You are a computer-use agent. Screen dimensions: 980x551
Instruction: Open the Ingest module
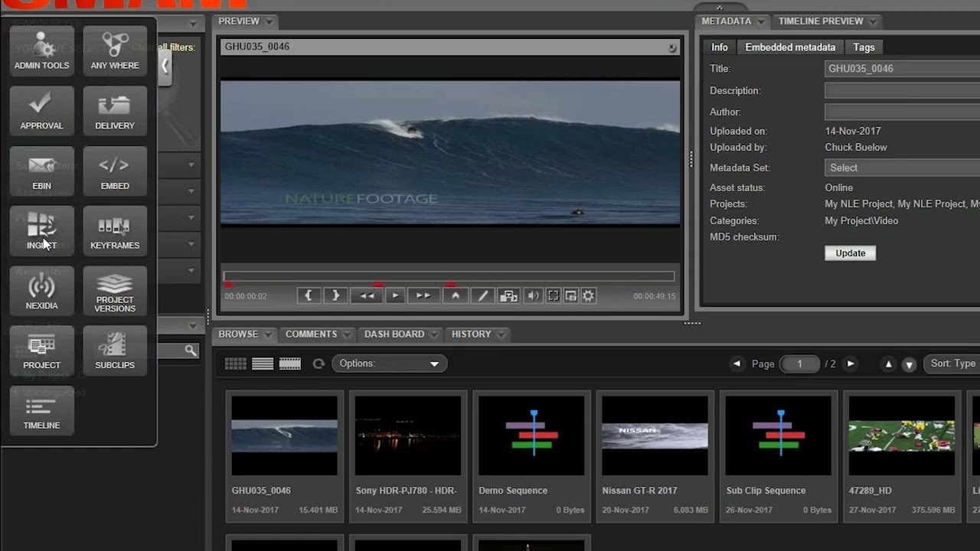[41, 230]
